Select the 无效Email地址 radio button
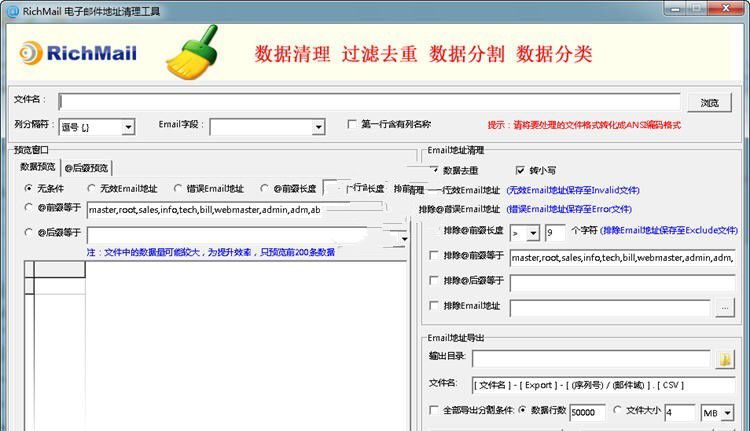Viewport: 750px width, 431px height. point(91,188)
